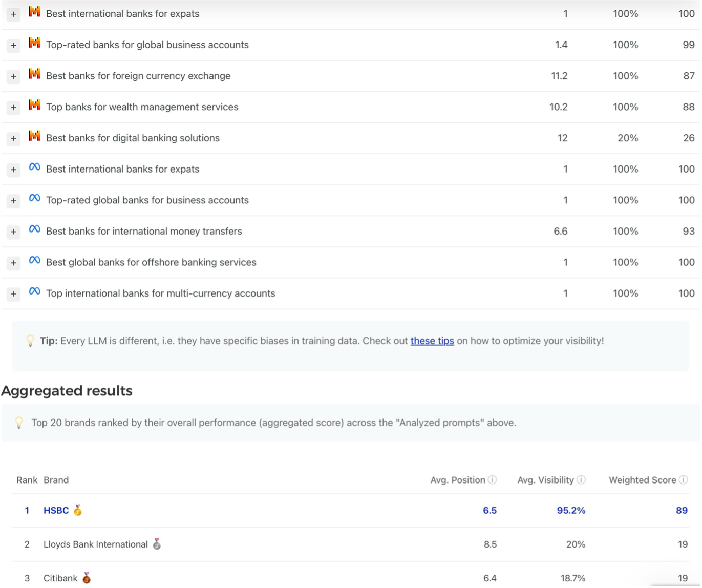Click Meta icon beside 'Top-rated global banks' prompt
702x588 pixels.
pos(34,198)
